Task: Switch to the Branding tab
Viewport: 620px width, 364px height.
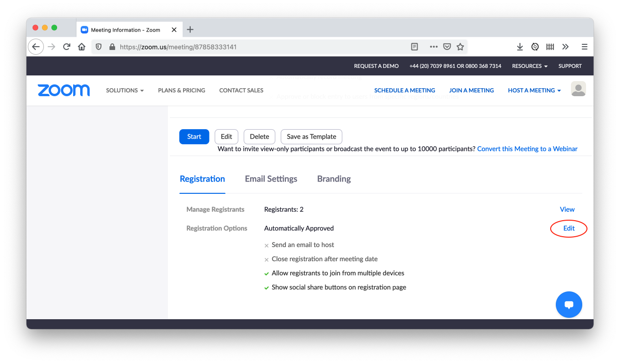Action: tap(334, 179)
